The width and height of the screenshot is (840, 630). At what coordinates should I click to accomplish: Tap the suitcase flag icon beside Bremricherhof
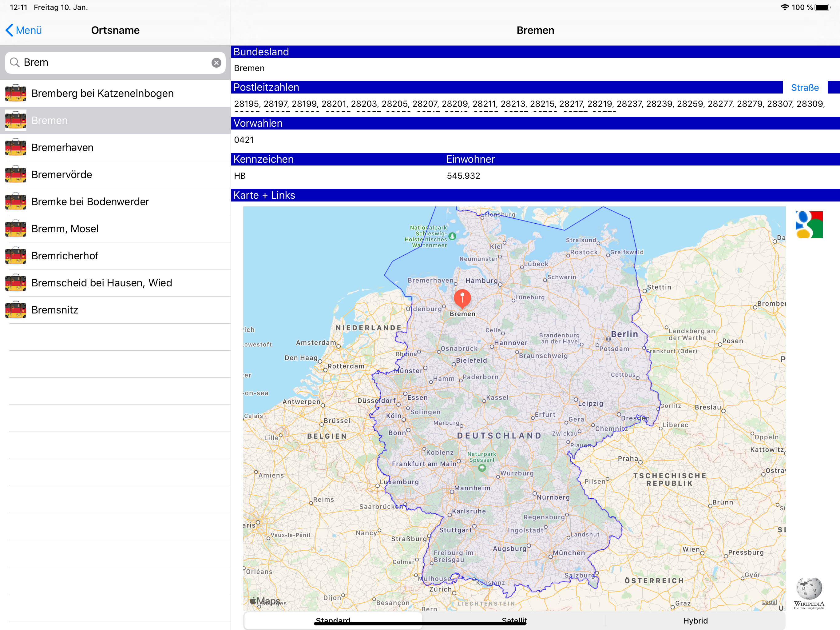(x=16, y=256)
